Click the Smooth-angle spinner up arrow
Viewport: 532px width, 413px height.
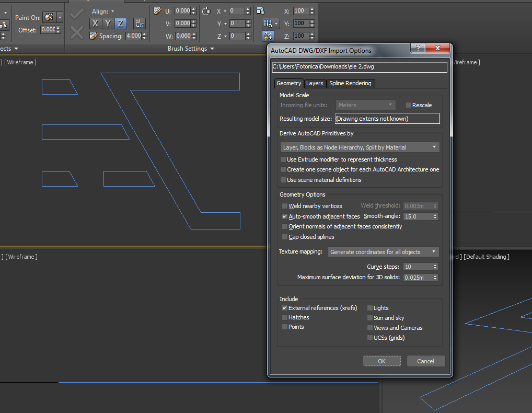tap(435, 214)
